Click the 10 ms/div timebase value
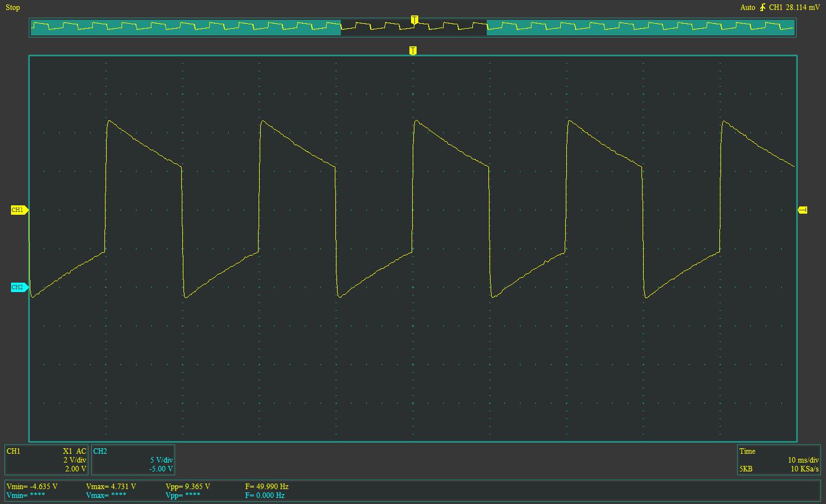 803,460
